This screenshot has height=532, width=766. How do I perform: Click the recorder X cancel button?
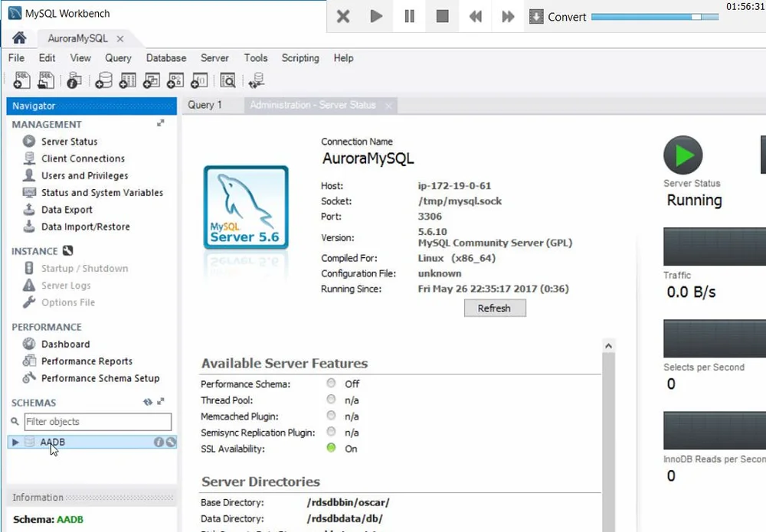click(x=343, y=16)
